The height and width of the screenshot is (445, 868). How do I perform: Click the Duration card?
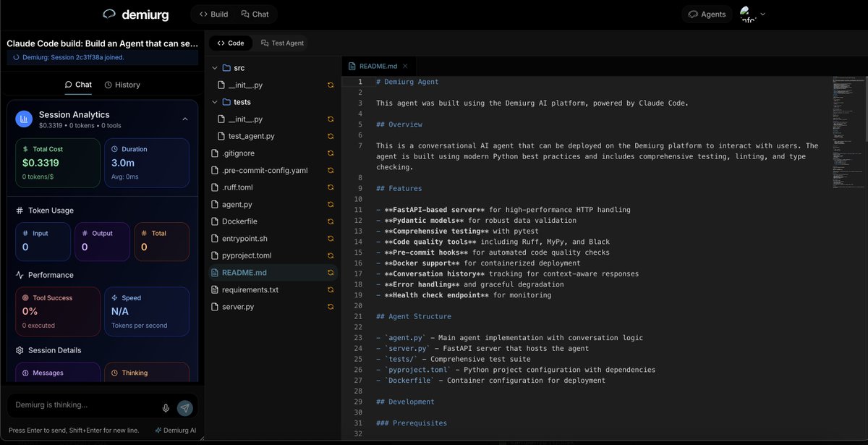[147, 163]
